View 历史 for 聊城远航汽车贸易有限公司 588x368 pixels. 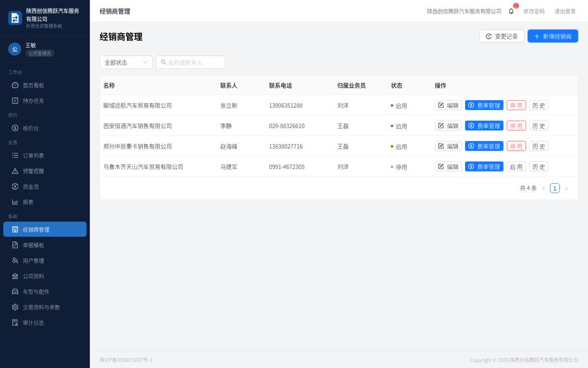point(539,105)
